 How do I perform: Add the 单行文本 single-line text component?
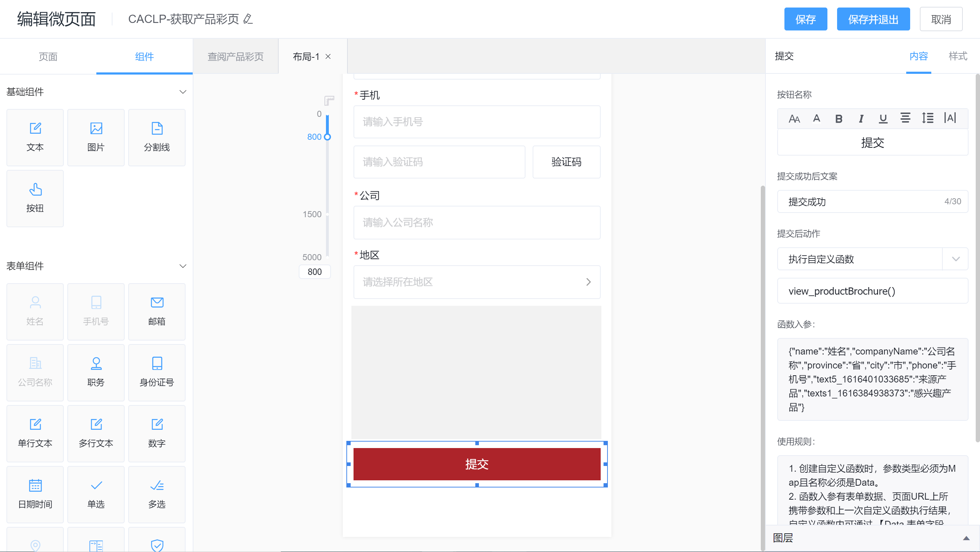point(35,433)
